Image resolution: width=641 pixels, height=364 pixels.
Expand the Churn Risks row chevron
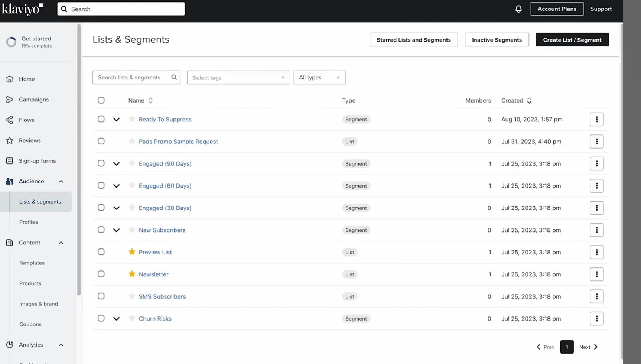pos(116,319)
